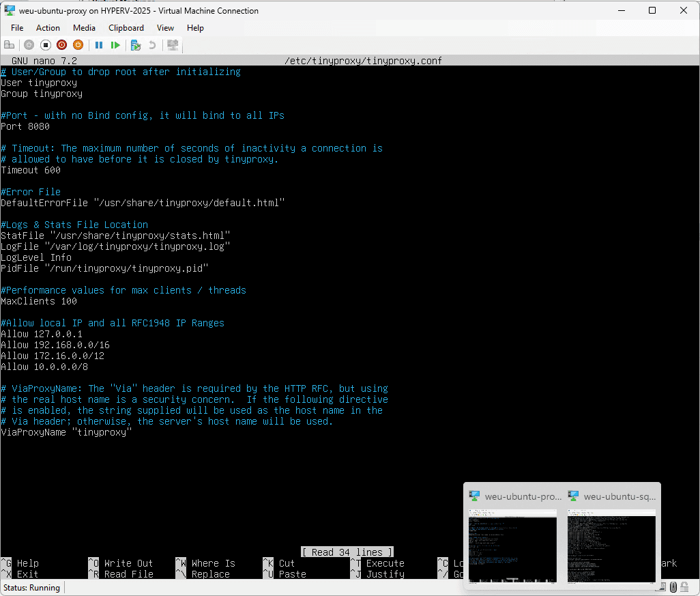Viewport: 700px width, 596px height.
Task: Open the Clipboard menu
Action: point(126,28)
